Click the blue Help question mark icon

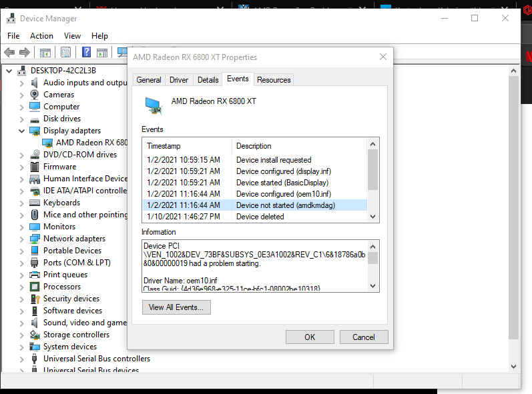pyautogui.click(x=87, y=52)
